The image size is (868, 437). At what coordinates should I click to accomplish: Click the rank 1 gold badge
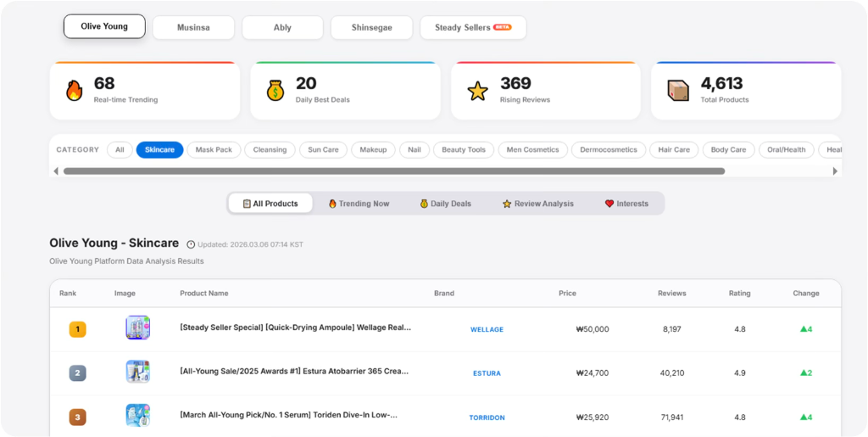(x=78, y=328)
